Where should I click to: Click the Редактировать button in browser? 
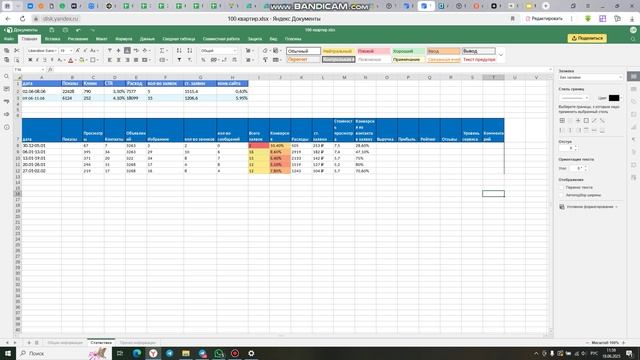(x=544, y=19)
